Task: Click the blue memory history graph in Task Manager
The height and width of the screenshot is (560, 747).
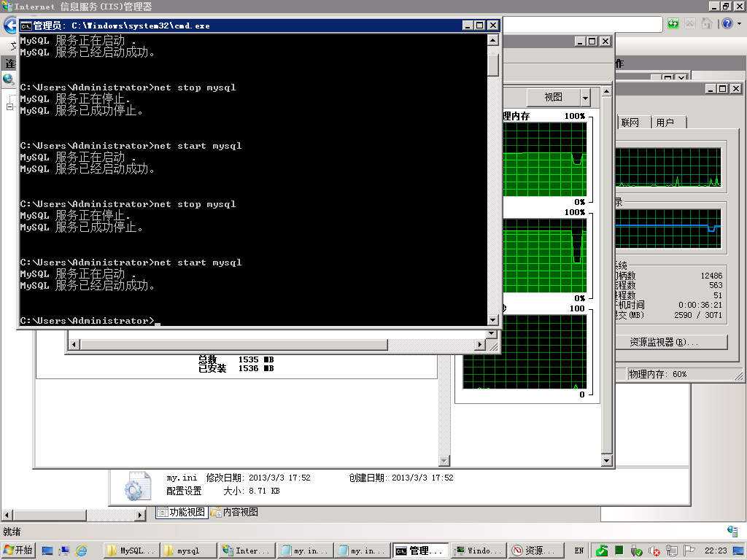Action: [668, 228]
